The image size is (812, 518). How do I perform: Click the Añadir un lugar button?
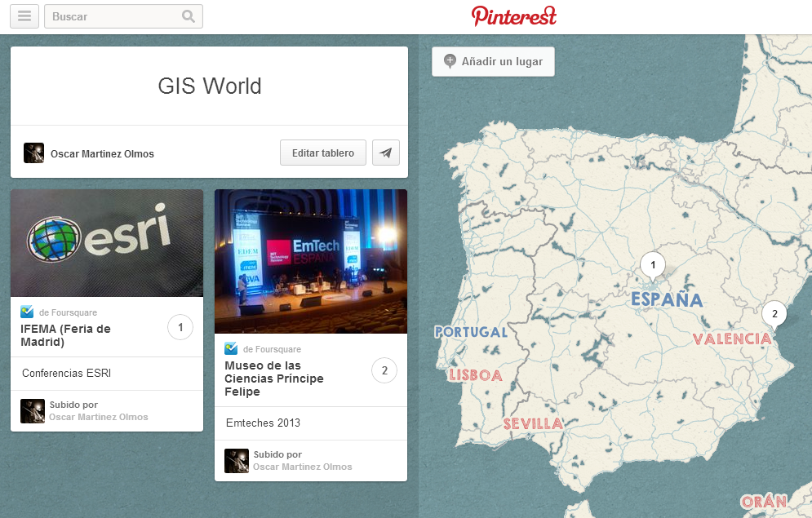pyautogui.click(x=493, y=61)
